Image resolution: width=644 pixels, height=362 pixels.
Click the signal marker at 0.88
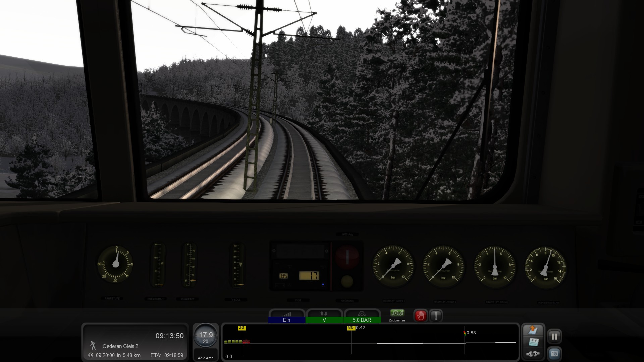(465, 333)
